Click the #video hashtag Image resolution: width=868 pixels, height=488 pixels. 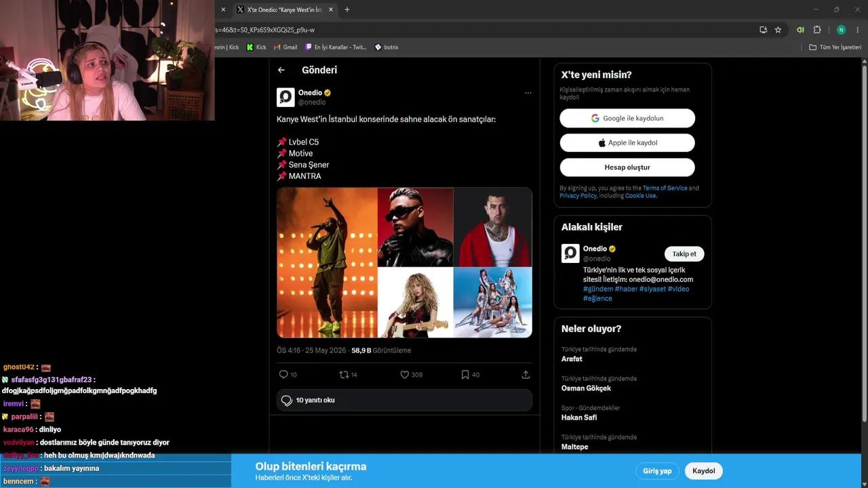tap(678, 289)
